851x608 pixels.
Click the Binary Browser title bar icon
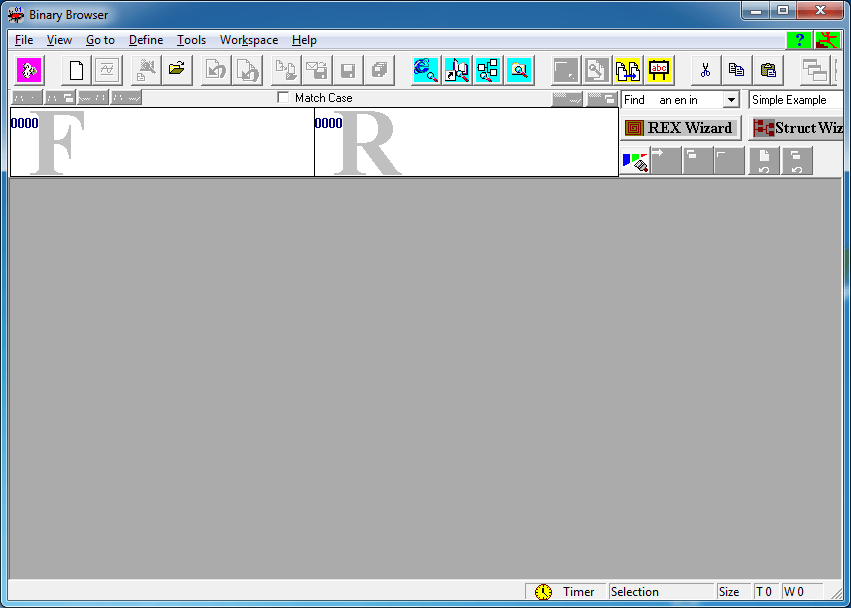(15, 14)
